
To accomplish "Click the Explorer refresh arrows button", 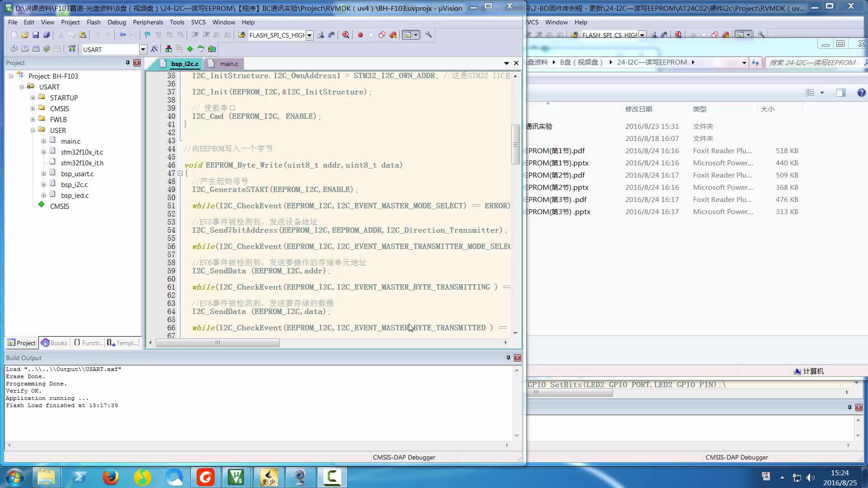I will 755,63.
